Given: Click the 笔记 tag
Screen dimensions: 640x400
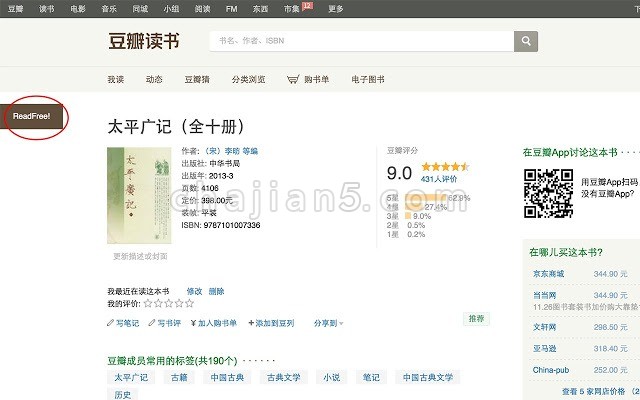Looking at the screenshot, I should point(371,378).
